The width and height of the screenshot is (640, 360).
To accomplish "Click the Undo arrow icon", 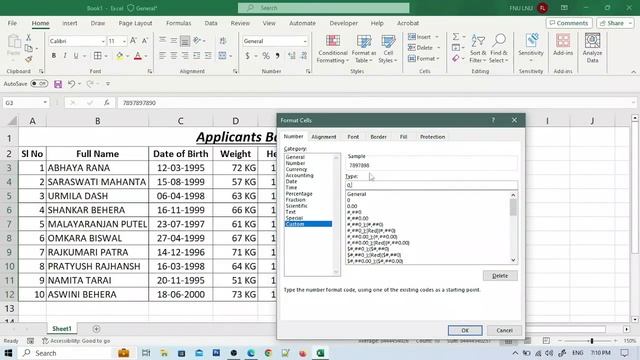I will 71,84.
